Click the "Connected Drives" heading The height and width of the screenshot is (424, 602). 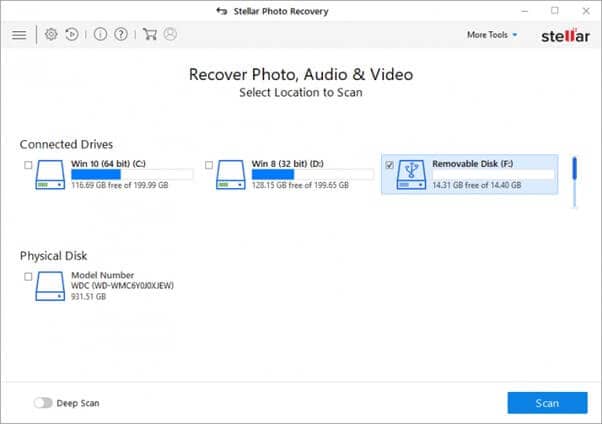(x=66, y=144)
